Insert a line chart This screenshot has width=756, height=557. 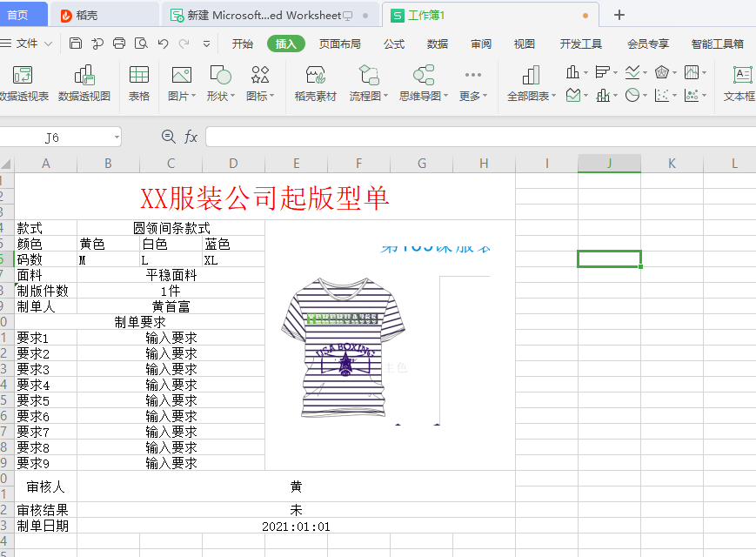(632, 72)
